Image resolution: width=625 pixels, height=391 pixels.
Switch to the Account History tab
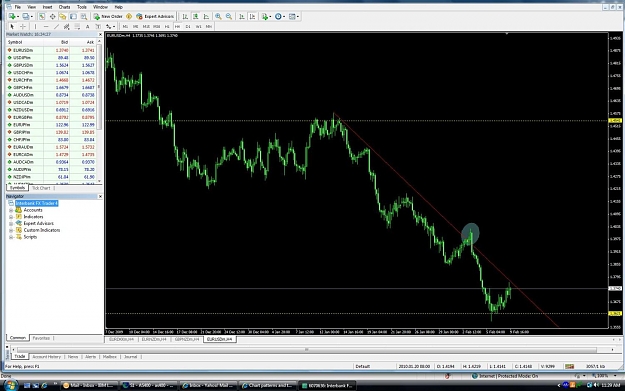coord(47,357)
